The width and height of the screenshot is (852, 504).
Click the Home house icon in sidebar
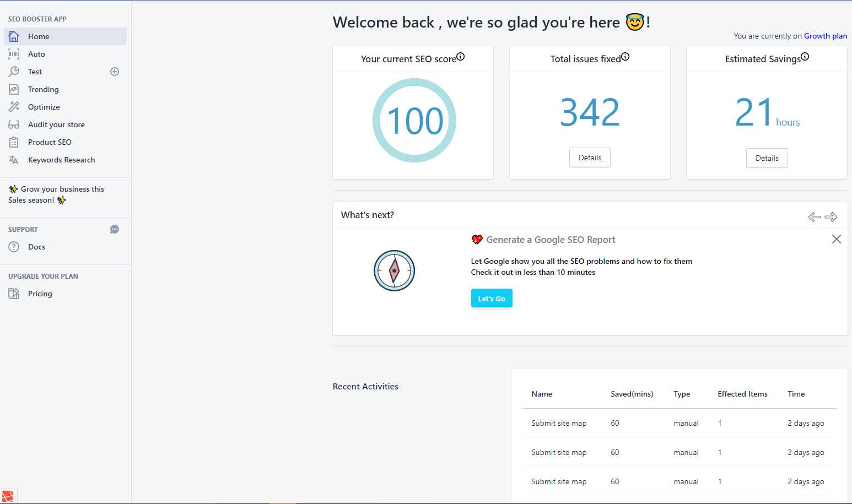(x=14, y=36)
